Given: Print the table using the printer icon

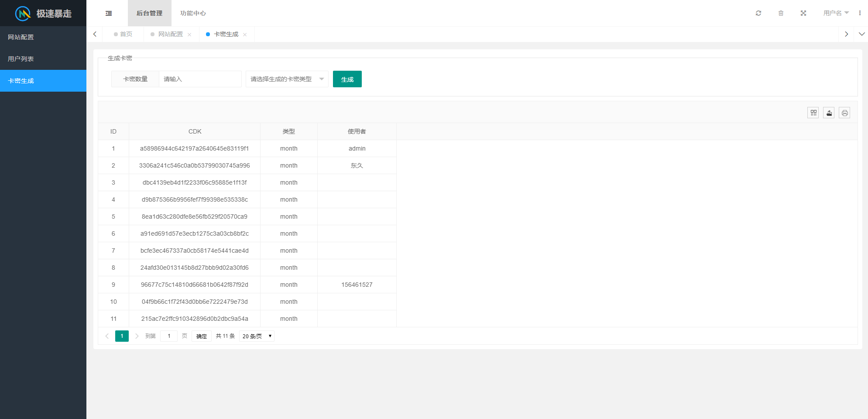Looking at the screenshot, I should [x=844, y=113].
